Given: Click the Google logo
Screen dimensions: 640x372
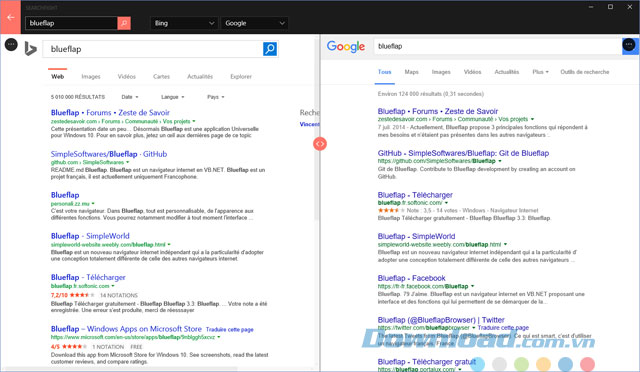Looking at the screenshot, I should coord(346,47).
